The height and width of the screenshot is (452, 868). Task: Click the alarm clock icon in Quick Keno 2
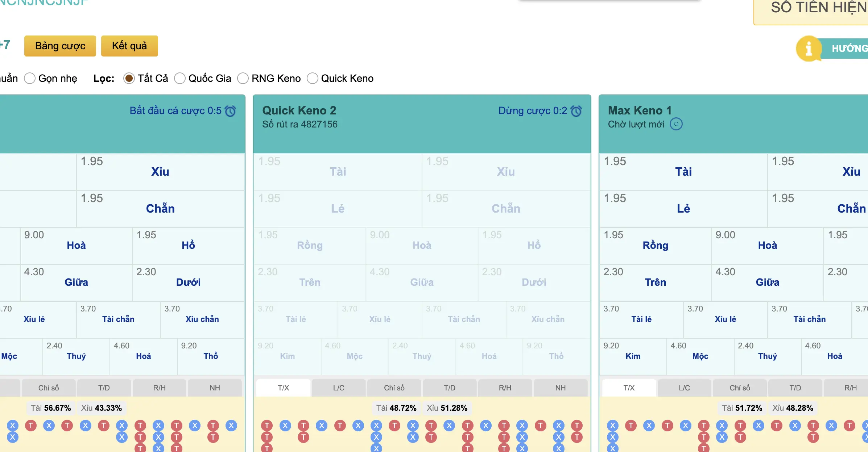[576, 111]
